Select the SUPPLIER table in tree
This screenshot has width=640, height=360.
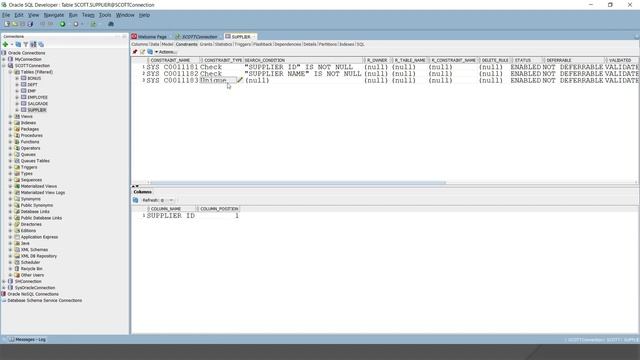[x=37, y=110]
